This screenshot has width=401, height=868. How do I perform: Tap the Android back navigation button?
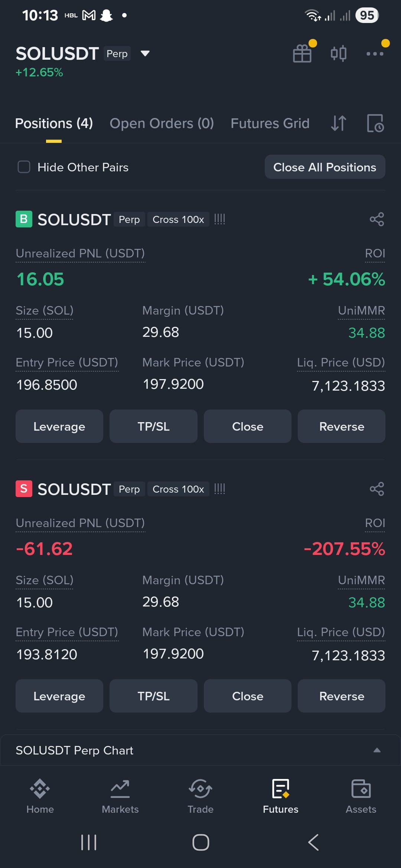tap(313, 842)
